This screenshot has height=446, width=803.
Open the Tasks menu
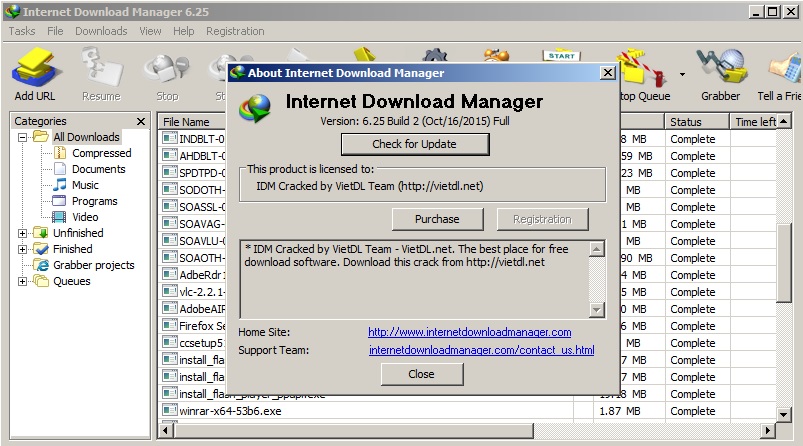(22, 31)
